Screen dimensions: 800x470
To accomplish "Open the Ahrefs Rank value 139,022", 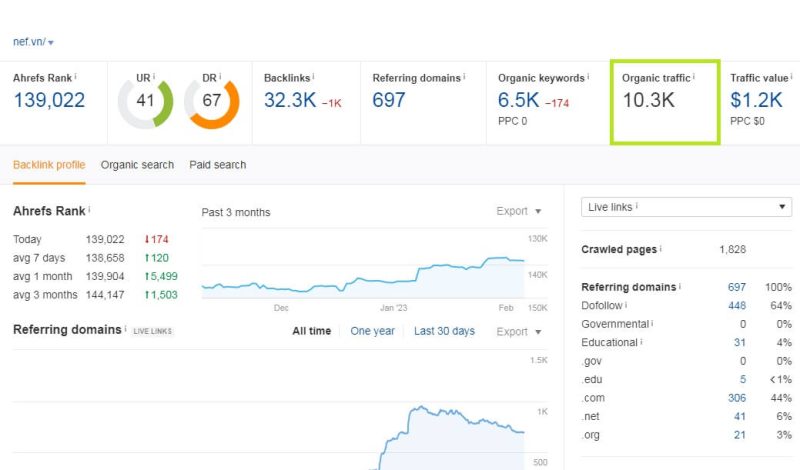I will (49, 100).
